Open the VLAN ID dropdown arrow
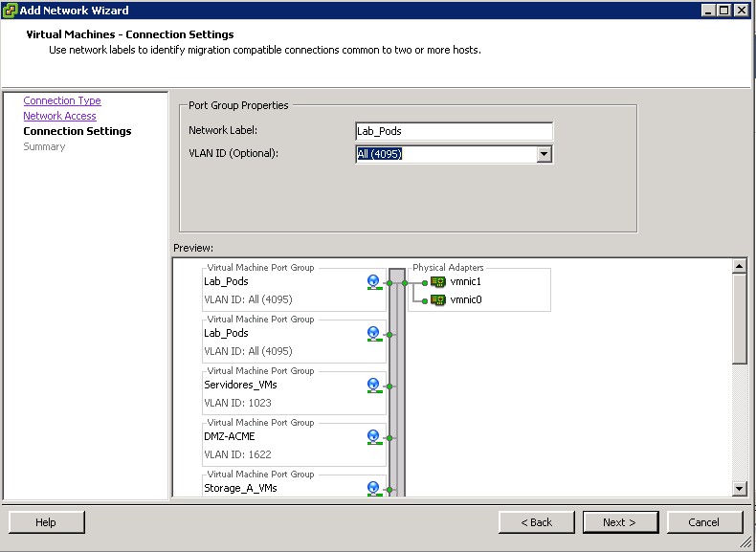Image resolution: width=756 pixels, height=552 pixels. (544, 154)
